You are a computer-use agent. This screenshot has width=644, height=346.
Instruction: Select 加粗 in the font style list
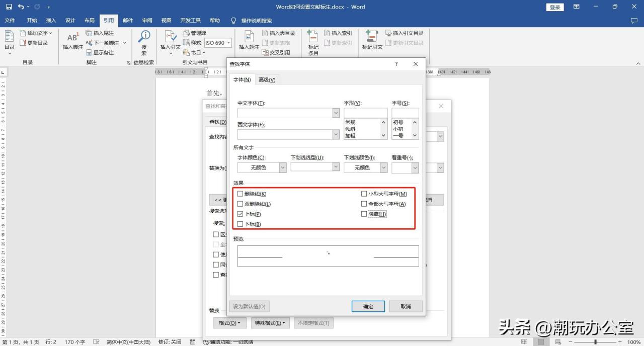pos(350,136)
